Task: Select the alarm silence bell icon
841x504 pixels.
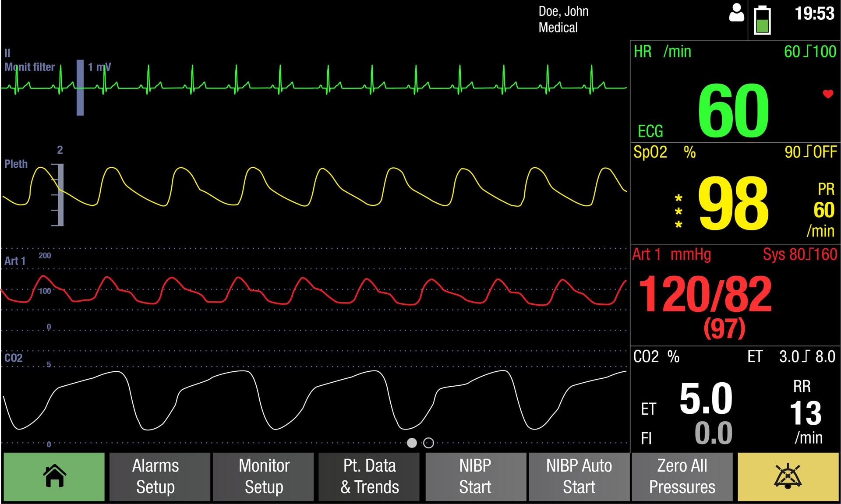Action: (x=788, y=476)
